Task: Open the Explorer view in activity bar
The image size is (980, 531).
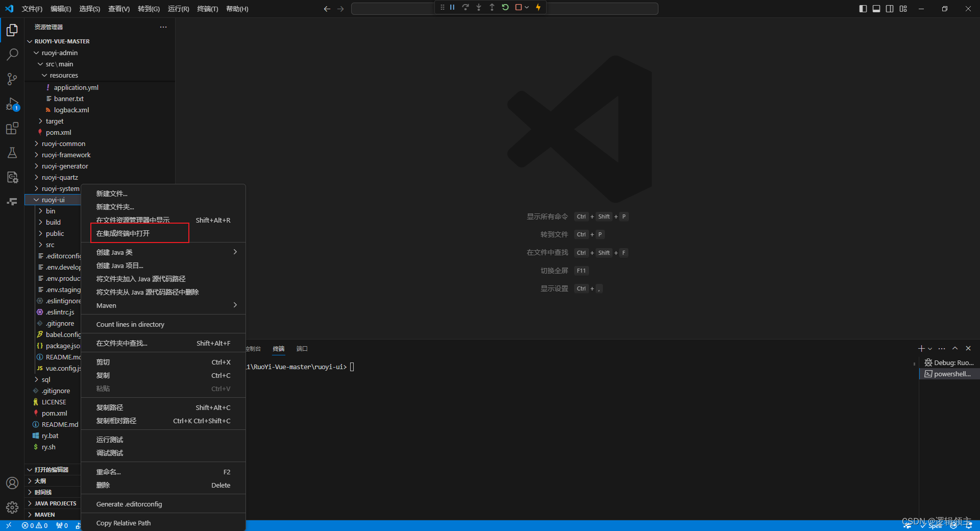Action: [12, 31]
